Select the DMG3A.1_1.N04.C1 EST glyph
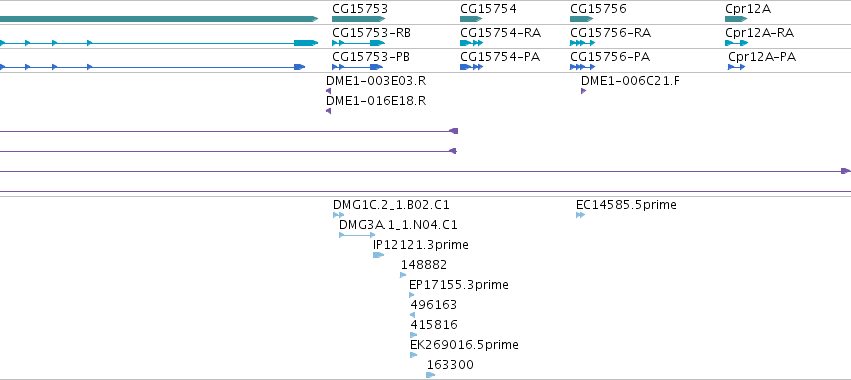Image resolution: width=851 pixels, height=380 pixels. (x=357, y=235)
